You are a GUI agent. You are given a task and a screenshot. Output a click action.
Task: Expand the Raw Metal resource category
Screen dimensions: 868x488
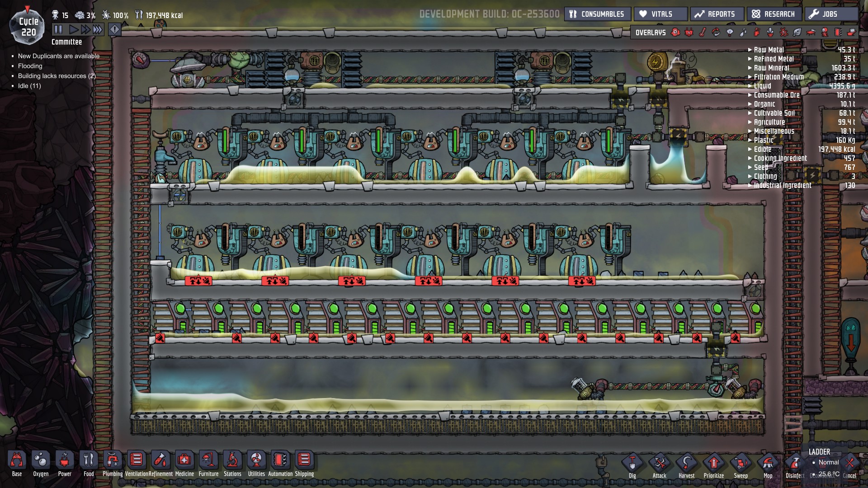click(x=769, y=50)
